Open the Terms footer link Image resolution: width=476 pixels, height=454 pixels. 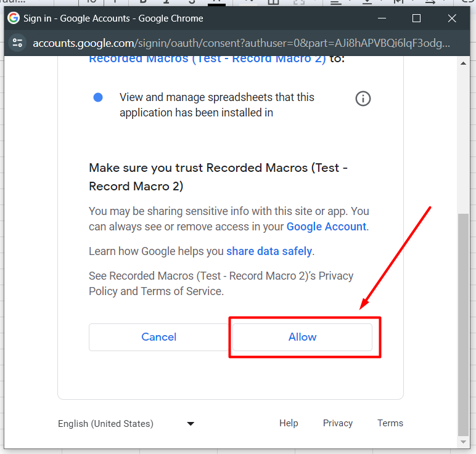tap(390, 423)
